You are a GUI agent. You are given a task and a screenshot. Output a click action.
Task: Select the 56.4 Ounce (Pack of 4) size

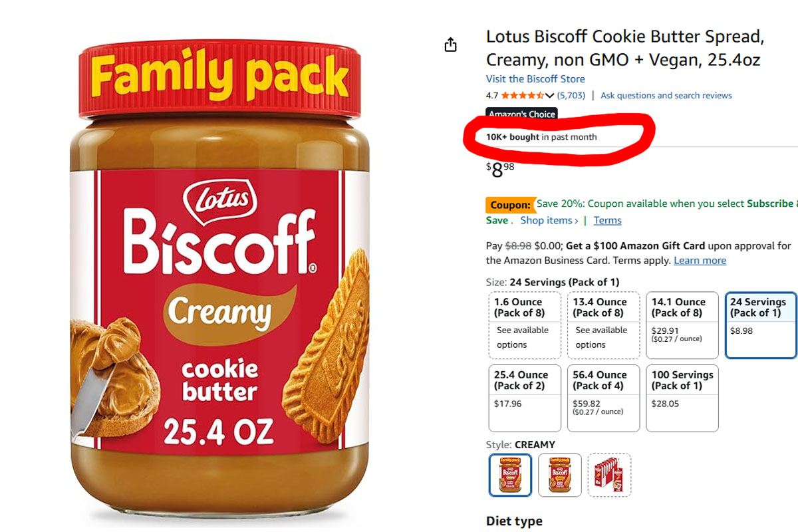pyautogui.click(x=603, y=398)
